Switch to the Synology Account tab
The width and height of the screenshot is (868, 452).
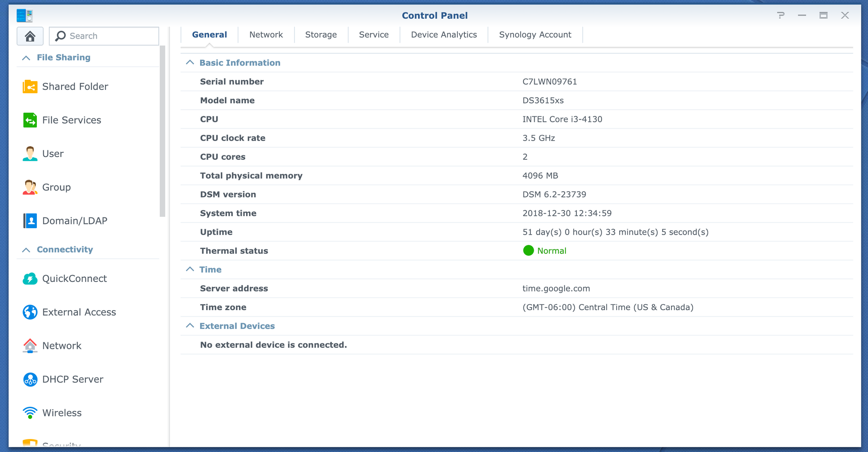[535, 35]
